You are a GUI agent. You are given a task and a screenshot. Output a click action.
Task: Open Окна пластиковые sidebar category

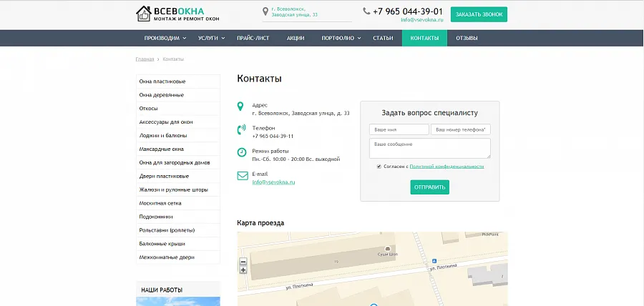(x=178, y=82)
